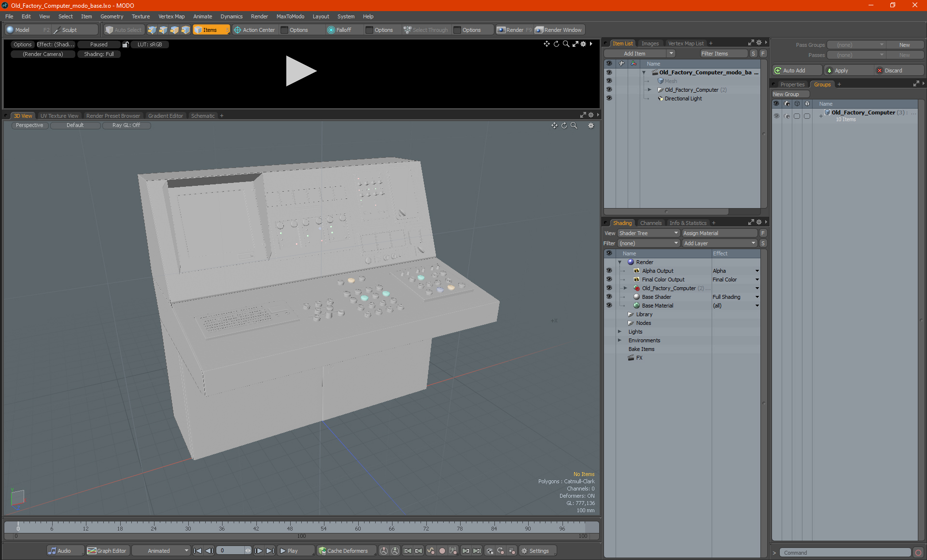927x560 pixels.
Task: Switch to the UV Texture View tab
Action: click(x=59, y=116)
